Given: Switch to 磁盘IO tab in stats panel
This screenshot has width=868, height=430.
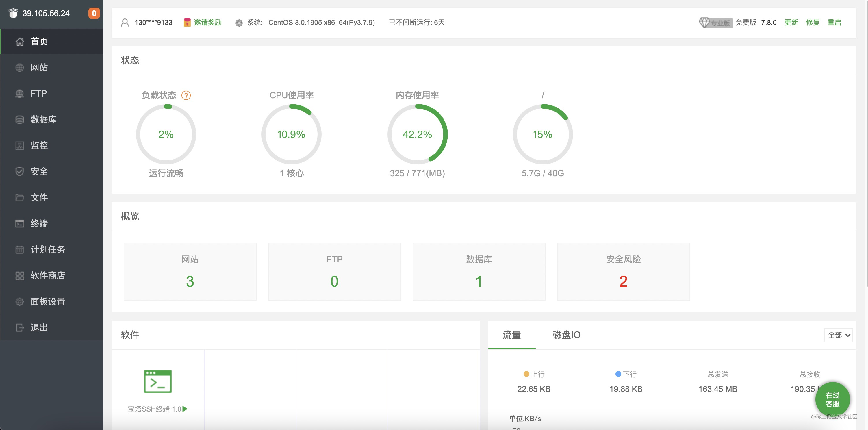Looking at the screenshot, I should pyautogui.click(x=567, y=335).
